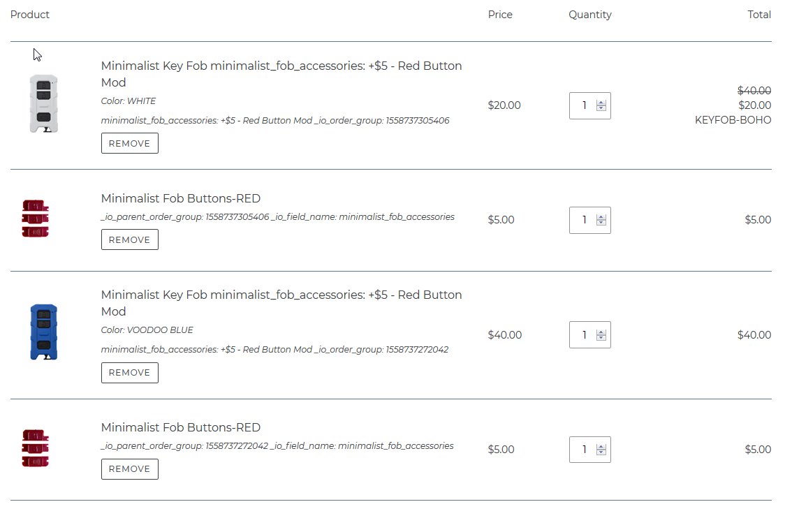Focus quantity field of last Fob Buttons-RED
This screenshot has height=532, width=792.
pos(584,449)
